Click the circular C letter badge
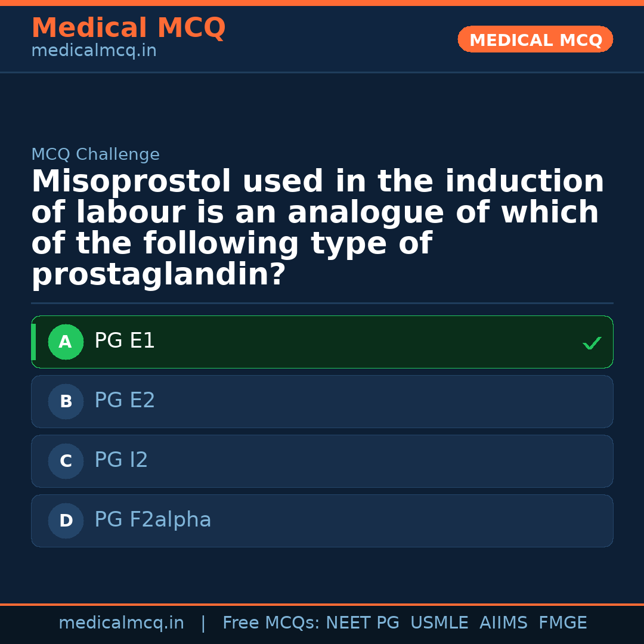 66,461
